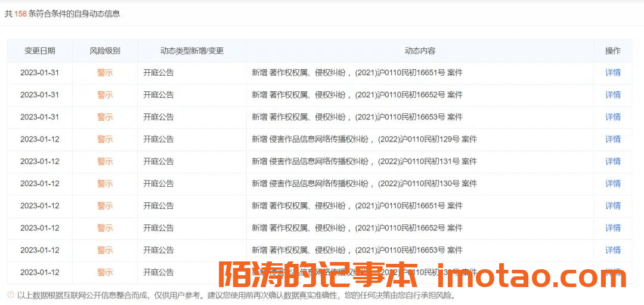Click the 动态内容 column header
This screenshot has height=305, width=644.
coord(420,51)
